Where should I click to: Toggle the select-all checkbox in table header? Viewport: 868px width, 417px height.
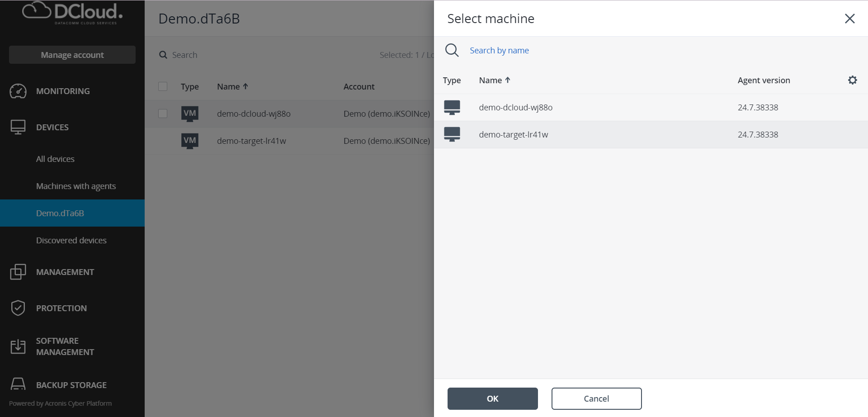(163, 86)
